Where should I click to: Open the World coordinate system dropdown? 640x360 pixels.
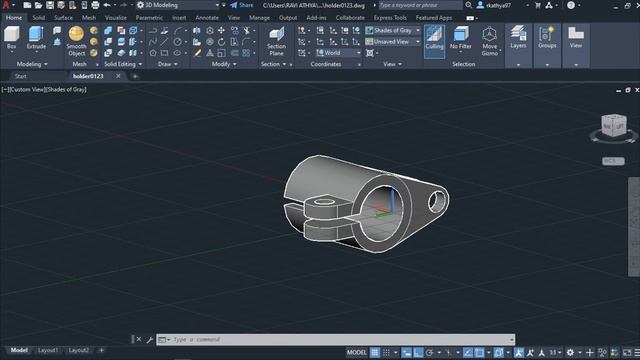click(338, 53)
